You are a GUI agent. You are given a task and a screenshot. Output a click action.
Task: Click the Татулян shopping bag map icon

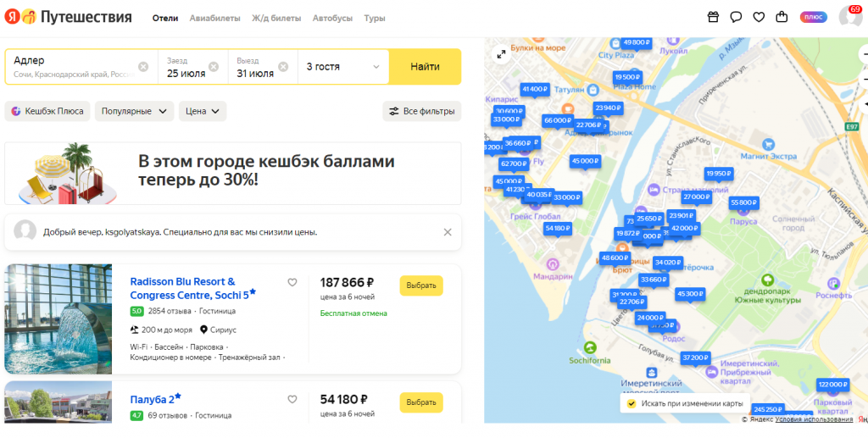593,89
